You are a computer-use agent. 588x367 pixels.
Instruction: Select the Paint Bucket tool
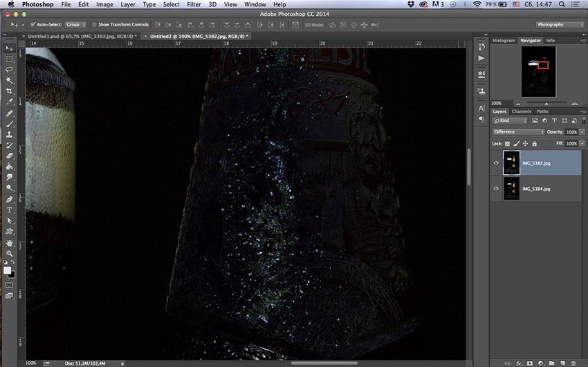click(10, 167)
